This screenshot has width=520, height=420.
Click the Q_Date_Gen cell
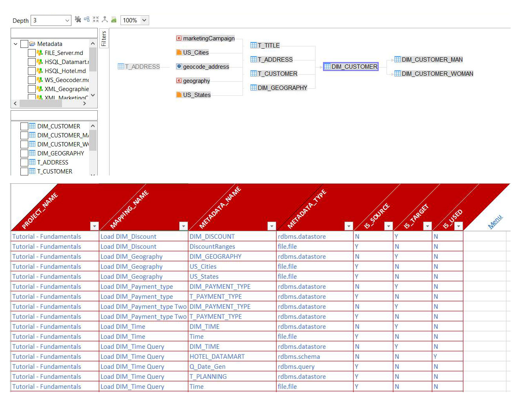pos(232,367)
